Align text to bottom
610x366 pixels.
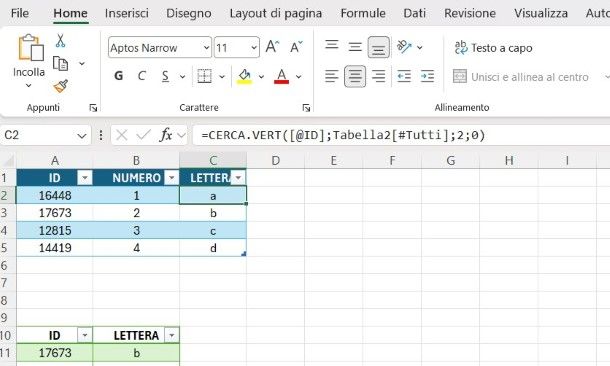click(x=379, y=47)
